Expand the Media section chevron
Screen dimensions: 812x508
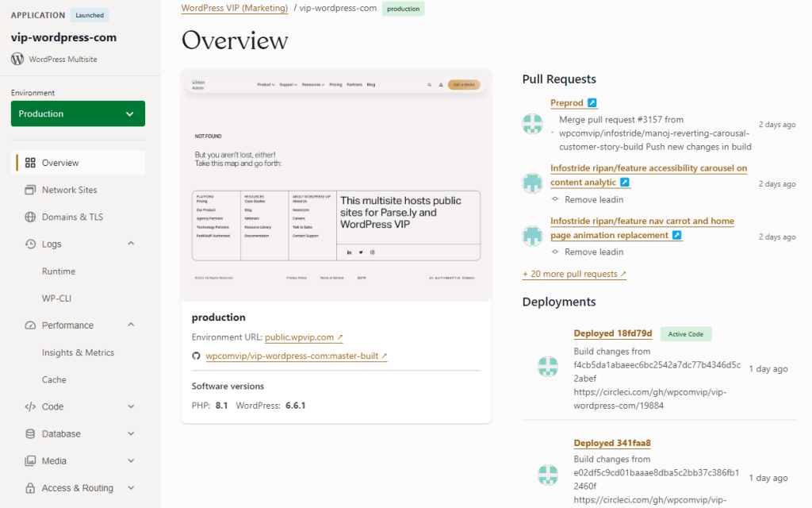pyautogui.click(x=131, y=460)
